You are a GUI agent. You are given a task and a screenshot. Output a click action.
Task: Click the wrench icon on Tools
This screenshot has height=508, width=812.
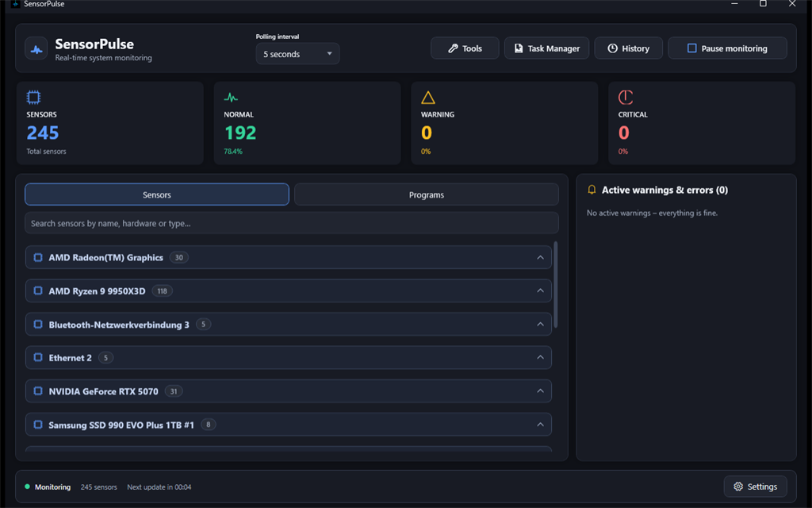coord(453,48)
